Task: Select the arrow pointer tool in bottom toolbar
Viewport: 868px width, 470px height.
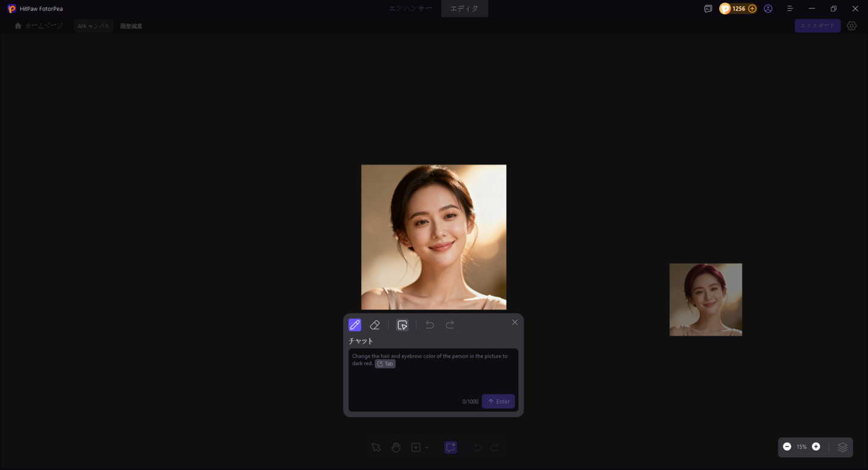Action: point(376,447)
